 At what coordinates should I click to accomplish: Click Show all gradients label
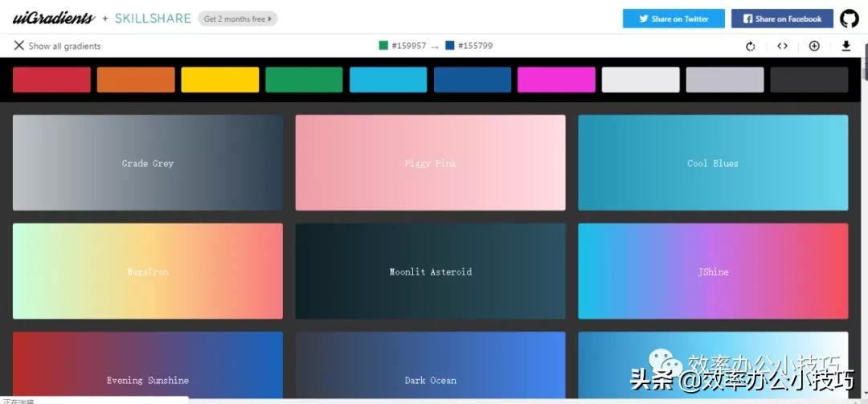point(65,46)
